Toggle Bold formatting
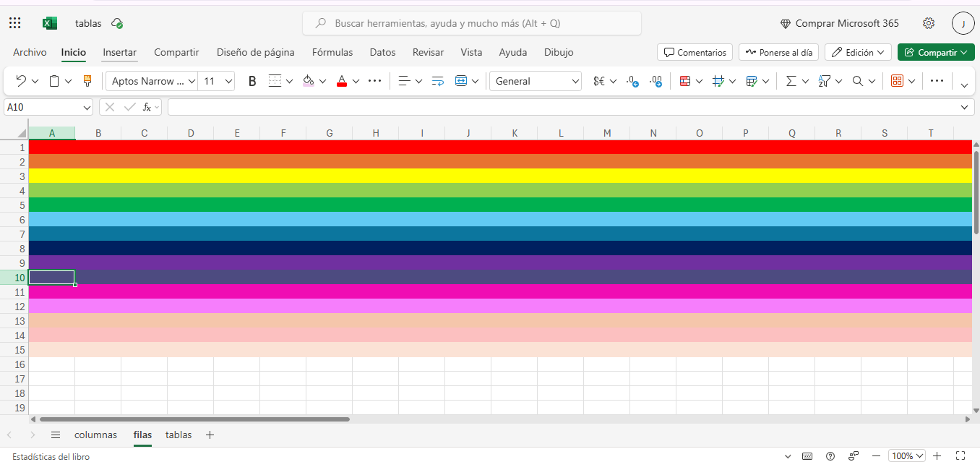 click(x=252, y=81)
